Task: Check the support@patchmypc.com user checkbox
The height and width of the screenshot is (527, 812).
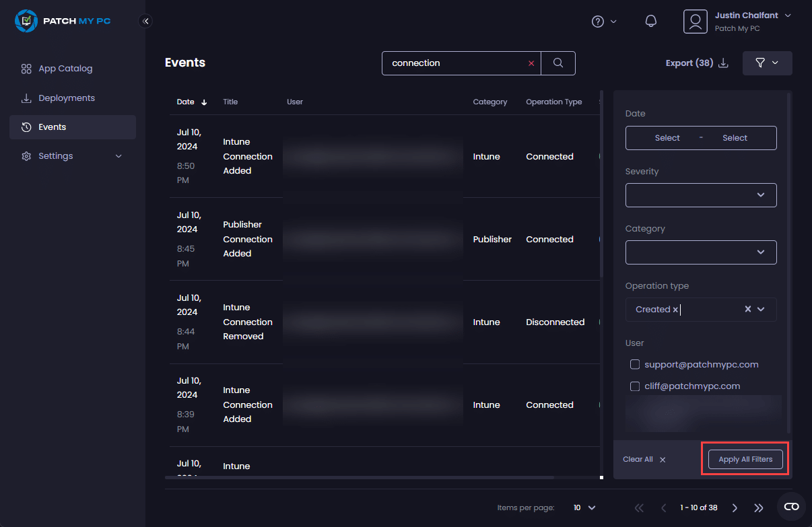Action: [x=634, y=364]
